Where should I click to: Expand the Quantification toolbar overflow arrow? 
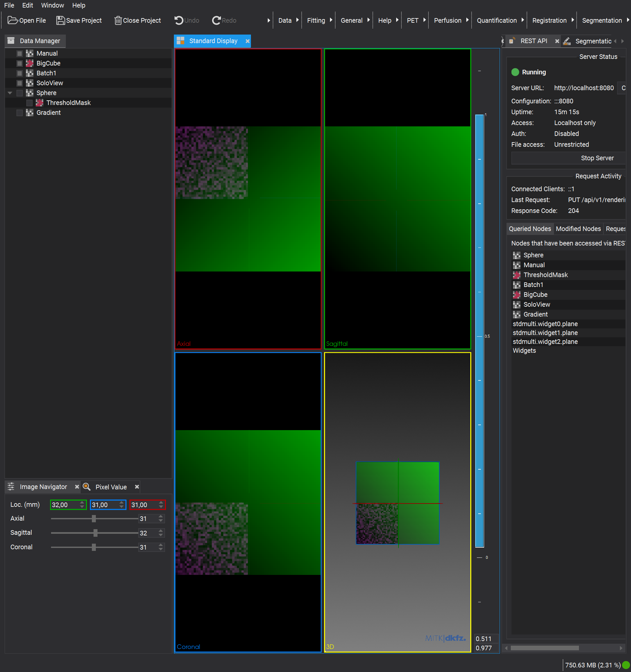523,20
